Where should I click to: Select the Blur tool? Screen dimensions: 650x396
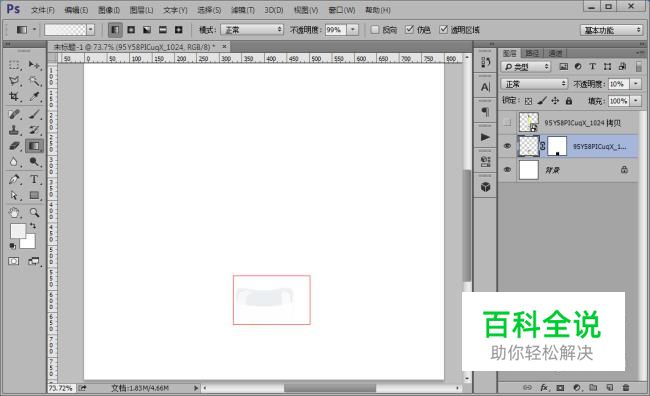pyautogui.click(x=14, y=162)
